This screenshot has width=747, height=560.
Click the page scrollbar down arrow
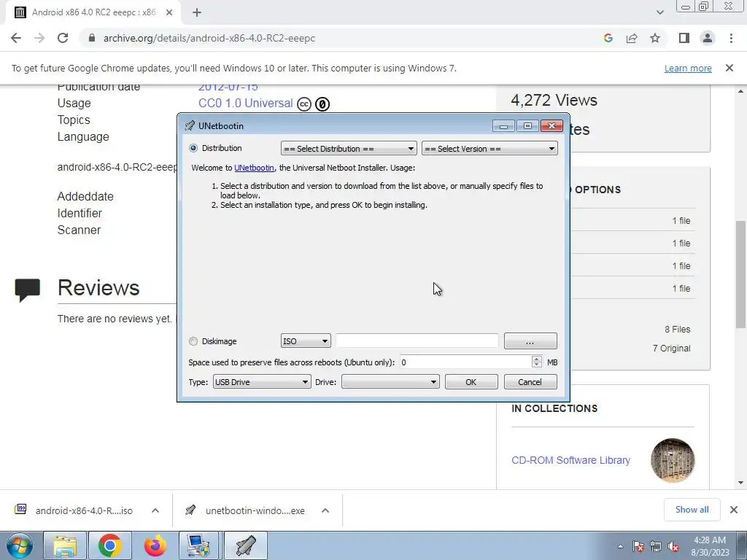coord(740,483)
